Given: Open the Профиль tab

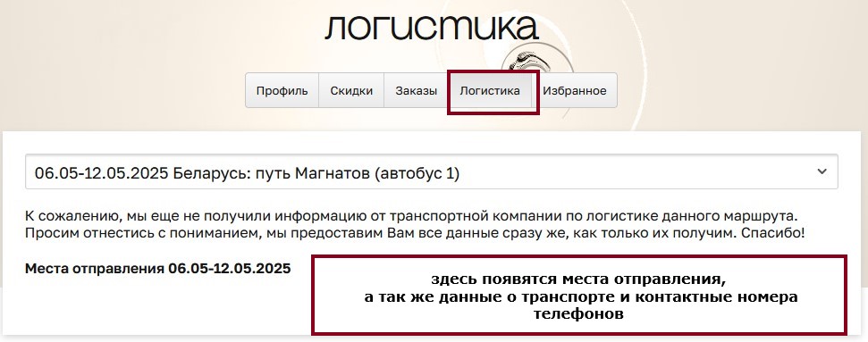Looking at the screenshot, I should coord(282,91).
